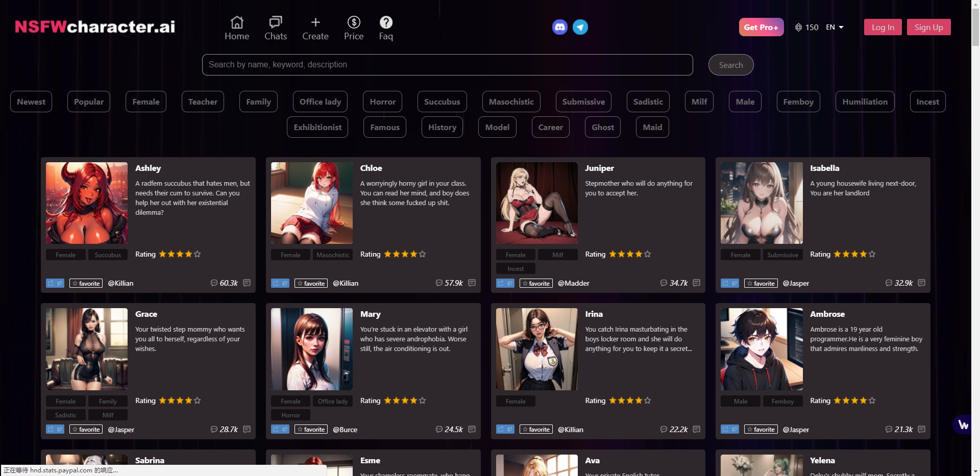Join Discord via its icon
This screenshot has height=476, width=980.
click(559, 27)
